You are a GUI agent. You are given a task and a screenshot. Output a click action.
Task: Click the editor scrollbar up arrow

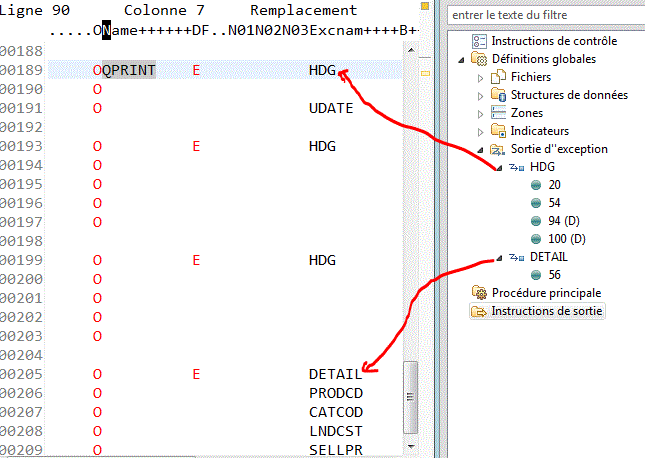[411, 50]
